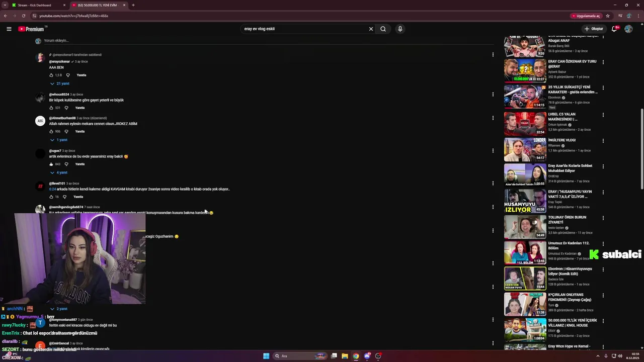Like the @llevel101 comment
Screen dimensions: 644x362
[51, 197]
